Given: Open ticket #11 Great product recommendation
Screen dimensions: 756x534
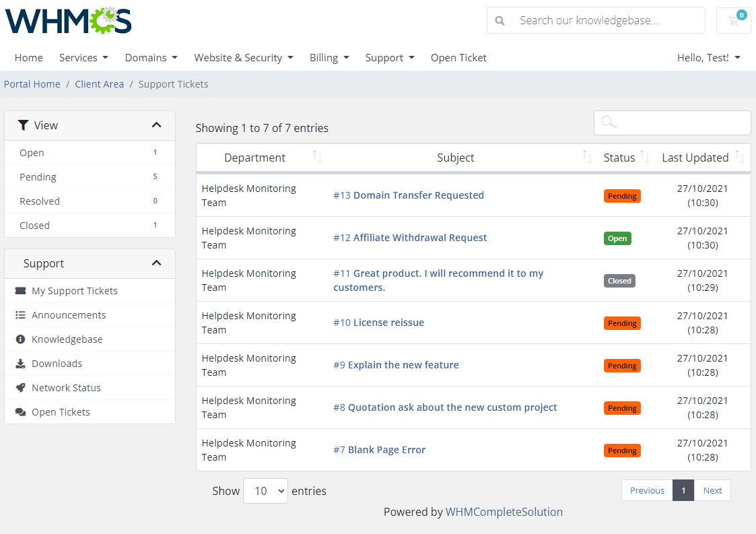Looking at the screenshot, I should click(438, 280).
